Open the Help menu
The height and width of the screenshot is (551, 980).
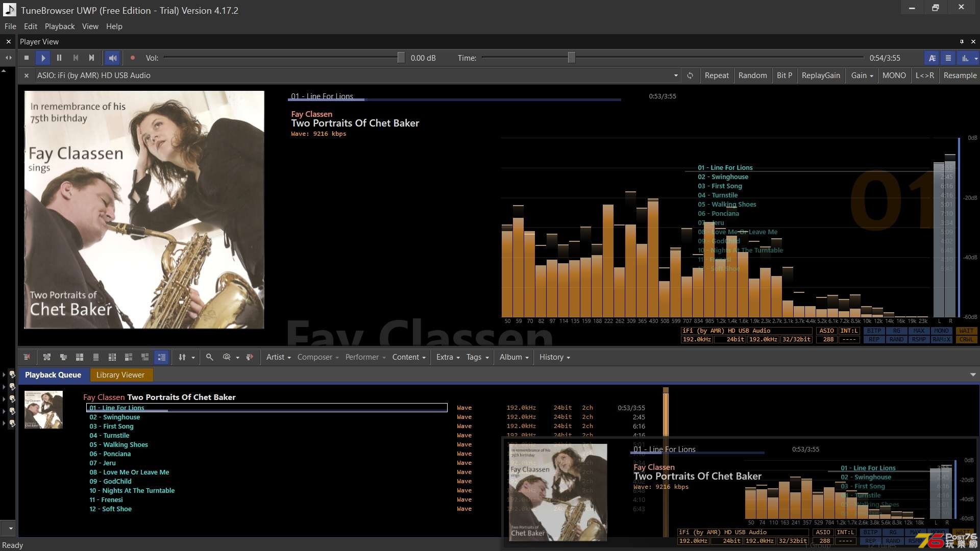point(114,26)
